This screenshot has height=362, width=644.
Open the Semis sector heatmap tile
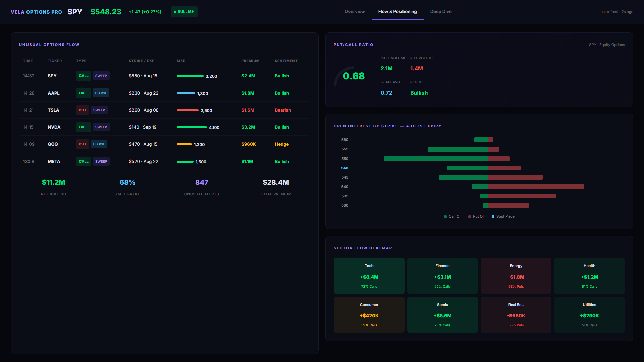click(x=442, y=315)
